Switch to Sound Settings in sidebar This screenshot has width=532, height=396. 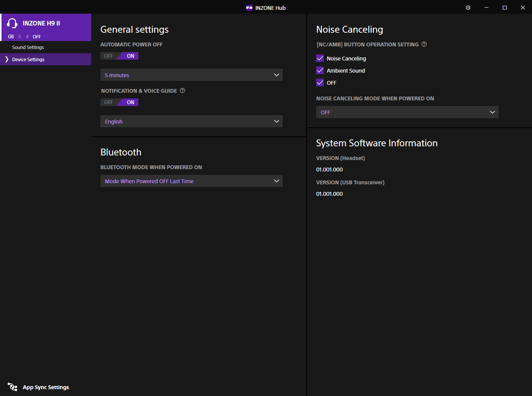pos(28,47)
